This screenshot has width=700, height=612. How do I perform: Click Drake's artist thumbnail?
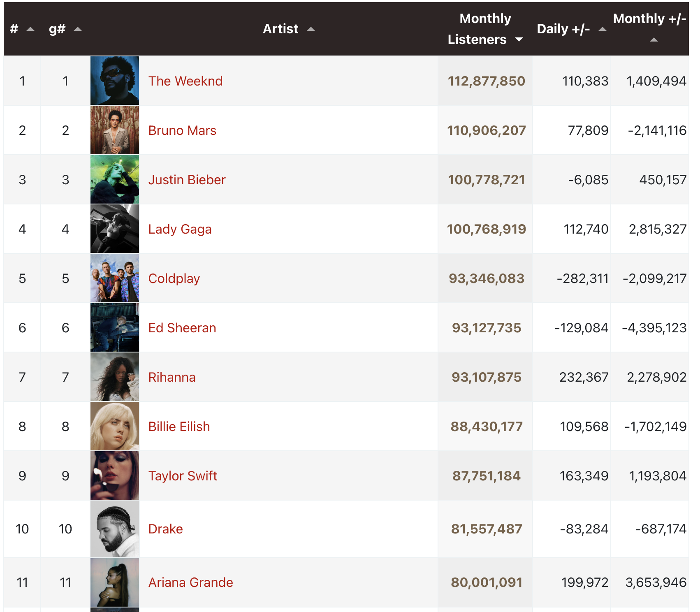pyautogui.click(x=115, y=529)
